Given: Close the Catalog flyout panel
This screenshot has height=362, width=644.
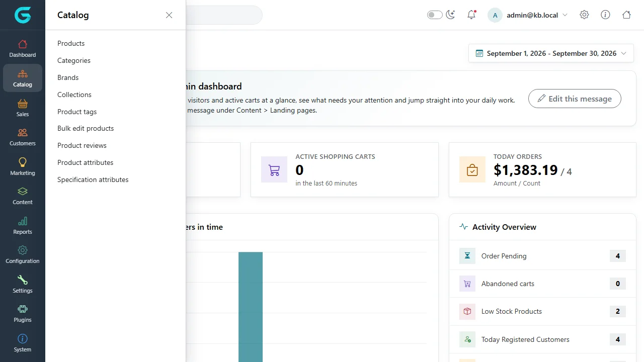Looking at the screenshot, I should coord(169,15).
